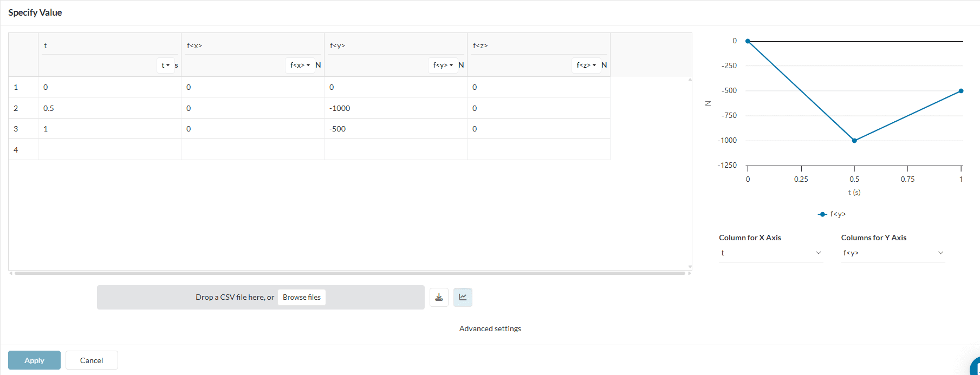Toggle the chart preview icon button
This screenshot has height=375, width=980.
click(x=463, y=297)
